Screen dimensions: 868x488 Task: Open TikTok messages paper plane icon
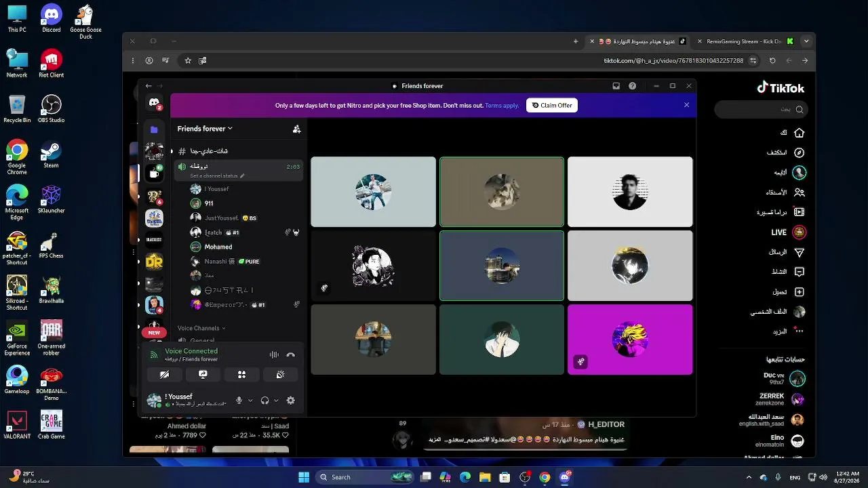(799, 252)
